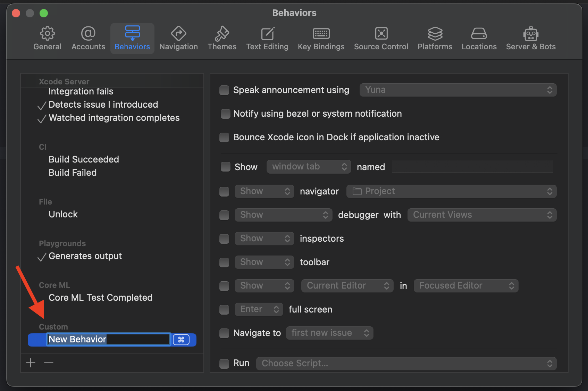
Task: Open the Focused Editor dropdown
Action: pyautogui.click(x=466, y=286)
